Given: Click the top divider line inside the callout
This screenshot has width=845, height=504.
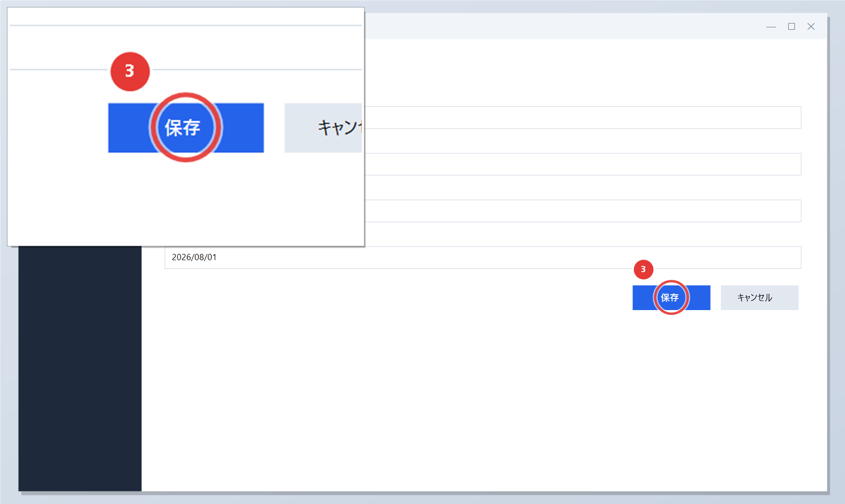Looking at the screenshot, I should pos(186,25).
